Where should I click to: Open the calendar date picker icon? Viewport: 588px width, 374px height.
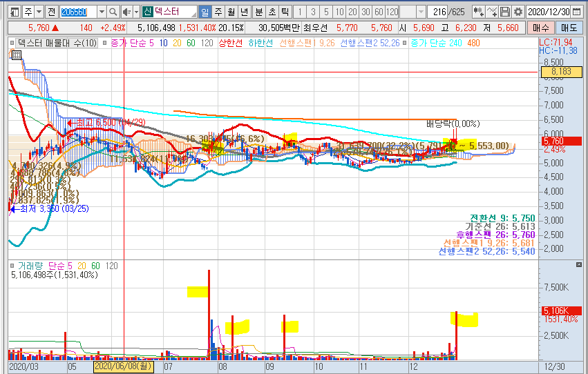576,12
